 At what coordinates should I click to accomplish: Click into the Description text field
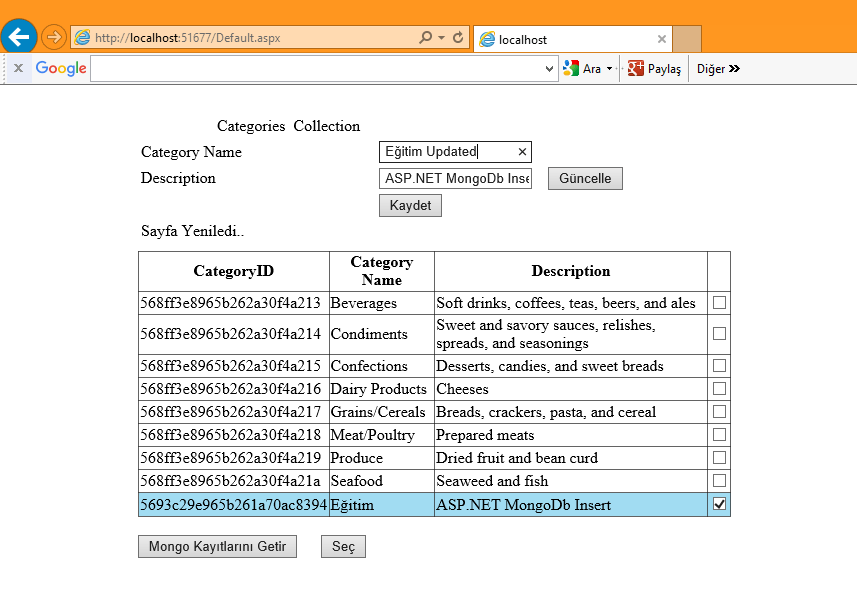pos(455,178)
